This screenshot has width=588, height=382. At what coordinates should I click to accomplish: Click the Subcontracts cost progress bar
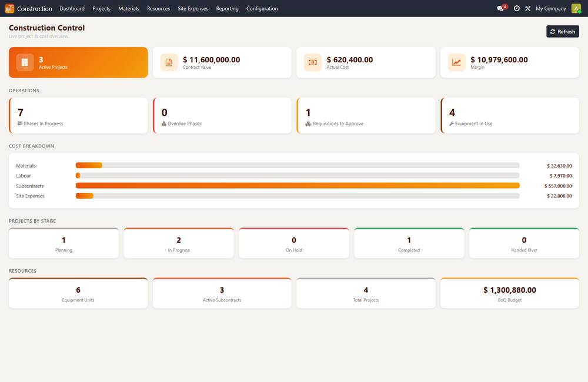click(x=298, y=186)
